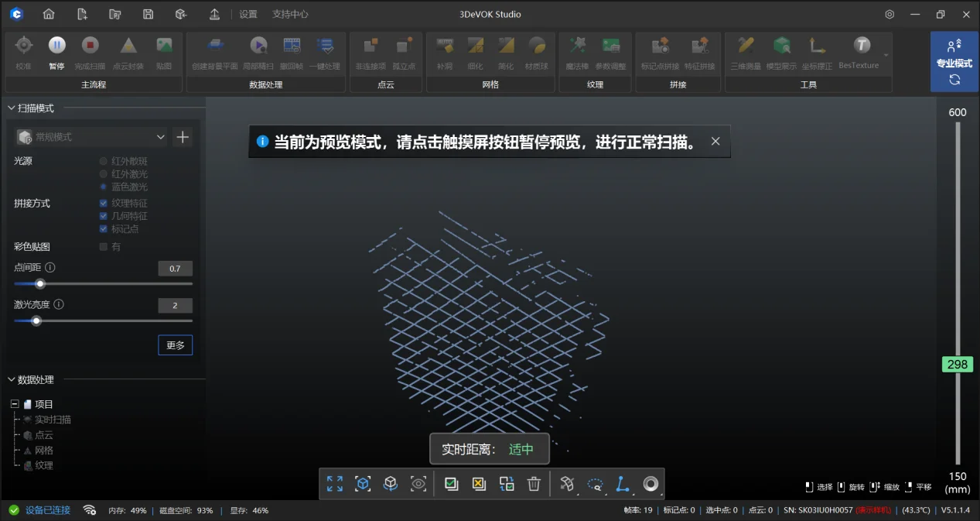Select the 校准 calibration tool
The height and width of the screenshot is (521, 980).
click(x=24, y=46)
